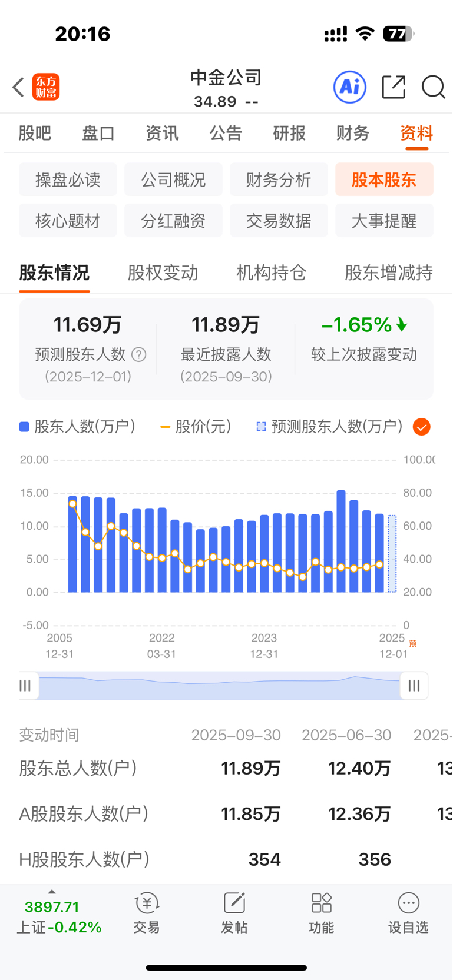Click the chart range overview strip

[x=220, y=686]
